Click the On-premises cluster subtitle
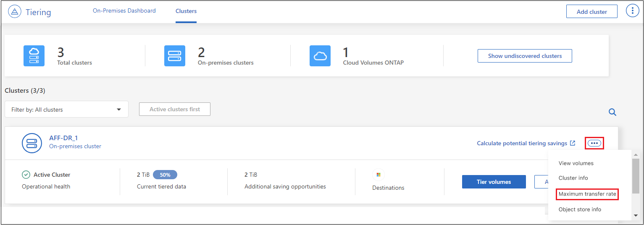Screen dimensions: 644x225 [75, 147]
